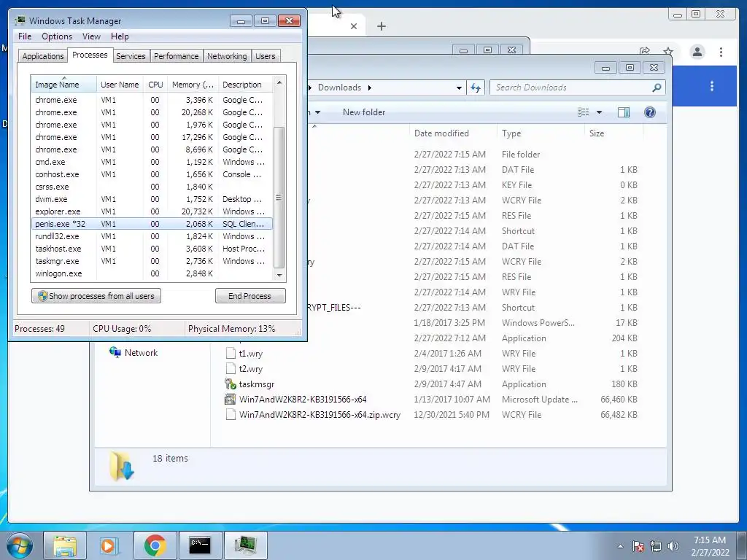Open address bar history dropdown arrow
This screenshot has height=560, width=747.
coord(459,87)
